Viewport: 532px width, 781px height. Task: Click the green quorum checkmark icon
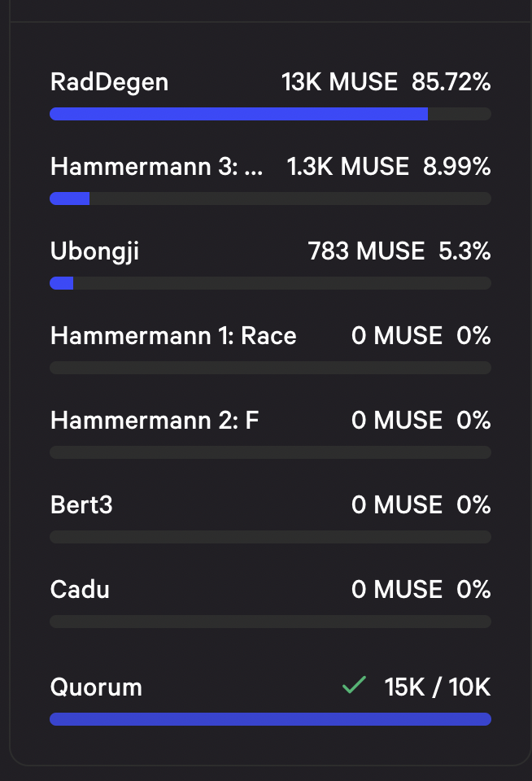tap(354, 686)
